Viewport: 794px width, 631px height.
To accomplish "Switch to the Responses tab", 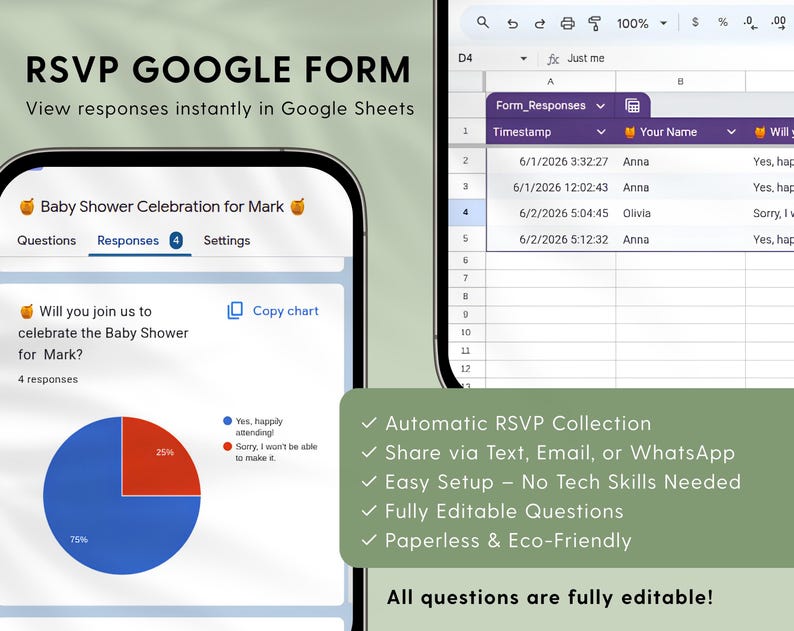I will 128,241.
